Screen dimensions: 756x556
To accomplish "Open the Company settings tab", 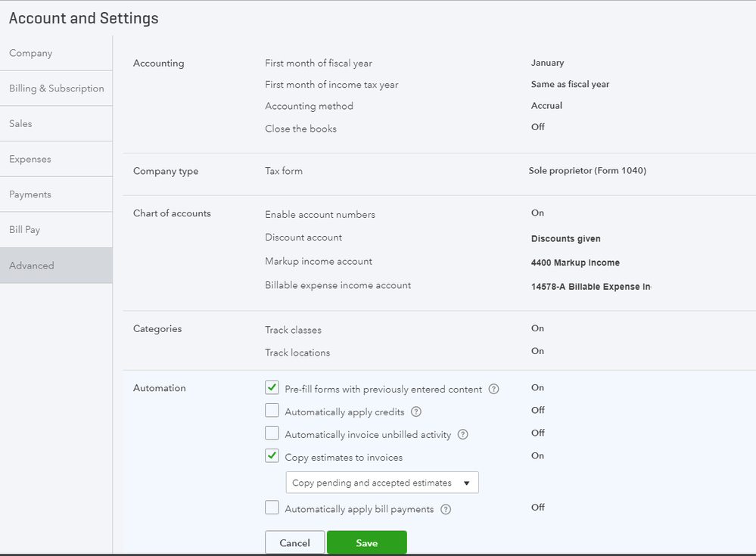I will pyautogui.click(x=31, y=54).
